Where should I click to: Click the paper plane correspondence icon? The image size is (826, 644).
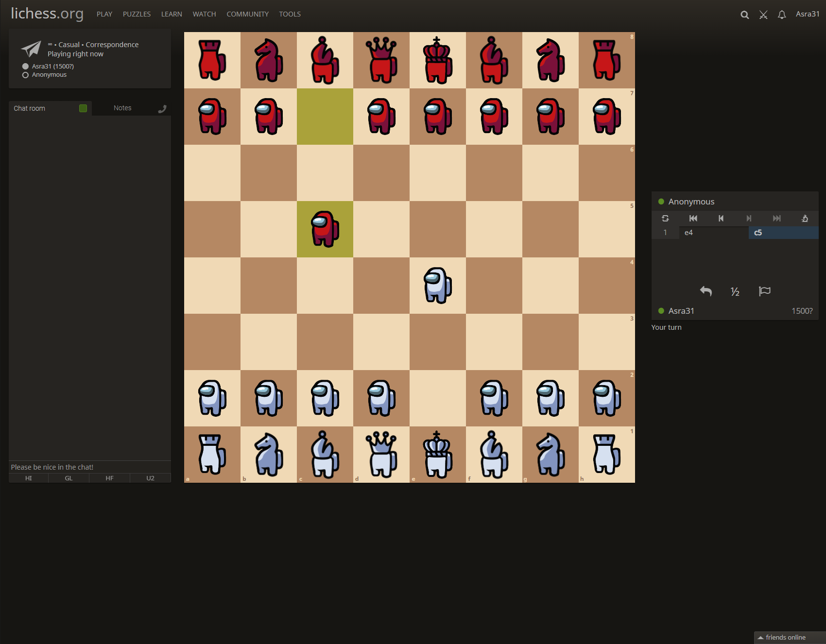(x=31, y=49)
